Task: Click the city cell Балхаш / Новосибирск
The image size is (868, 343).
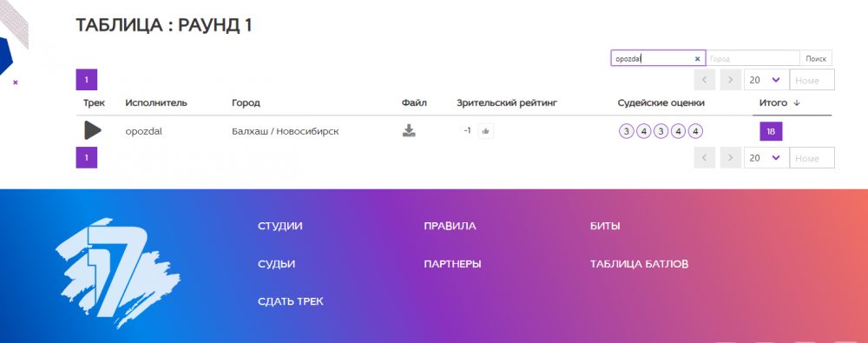Action: tap(286, 131)
